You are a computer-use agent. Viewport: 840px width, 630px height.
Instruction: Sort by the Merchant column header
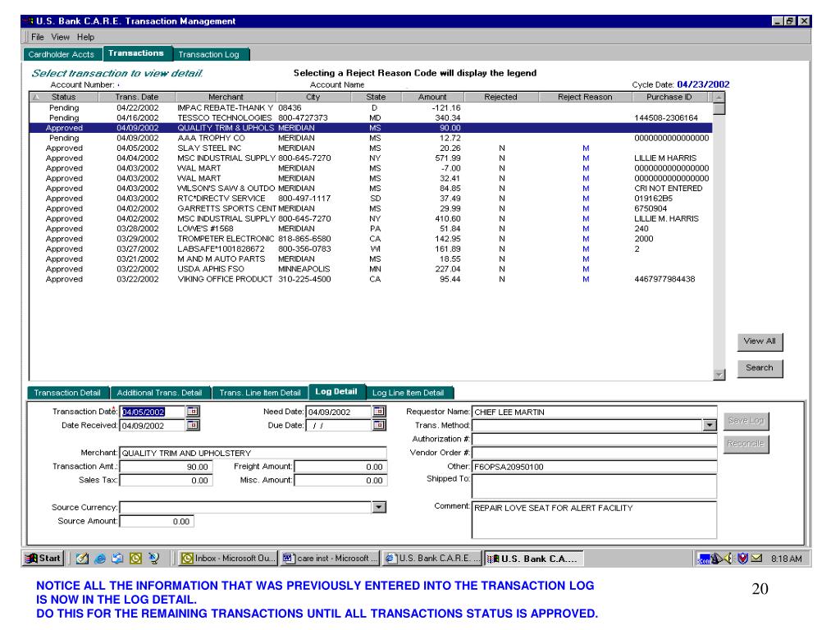(226, 97)
